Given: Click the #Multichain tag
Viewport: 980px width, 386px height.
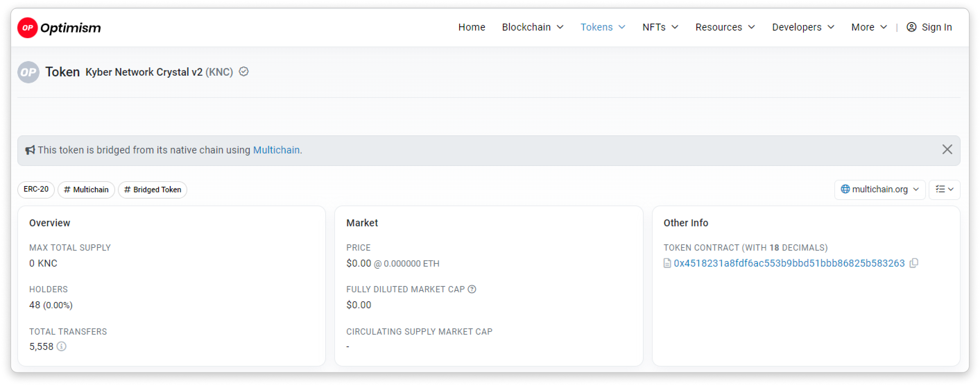Looking at the screenshot, I should pos(86,190).
